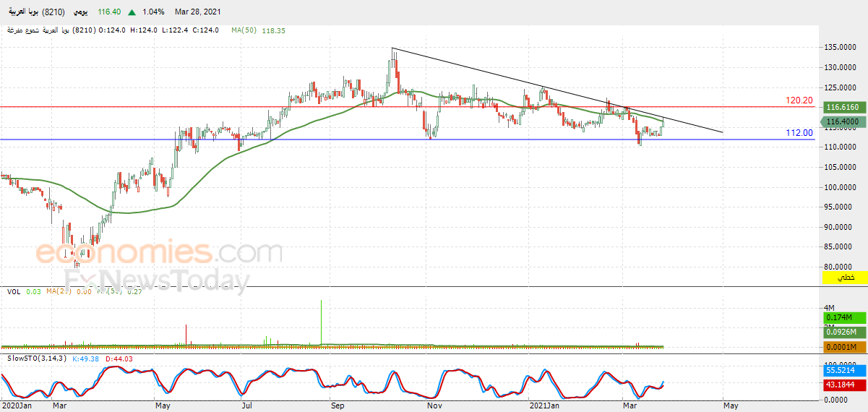Click the red D:44.03 stochastic value
The image size is (868, 412).
(119, 359)
